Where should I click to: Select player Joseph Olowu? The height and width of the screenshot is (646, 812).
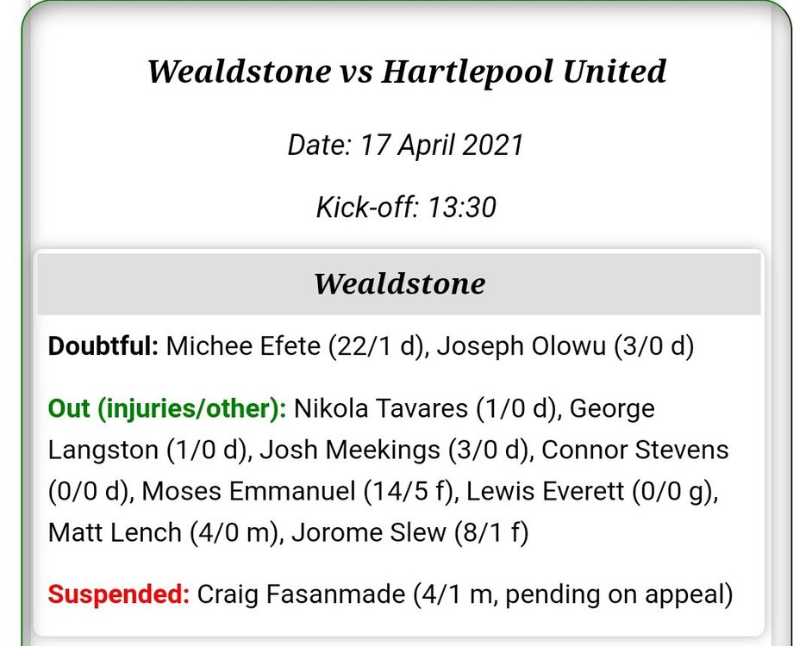pyautogui.click(x=521, y=345)
